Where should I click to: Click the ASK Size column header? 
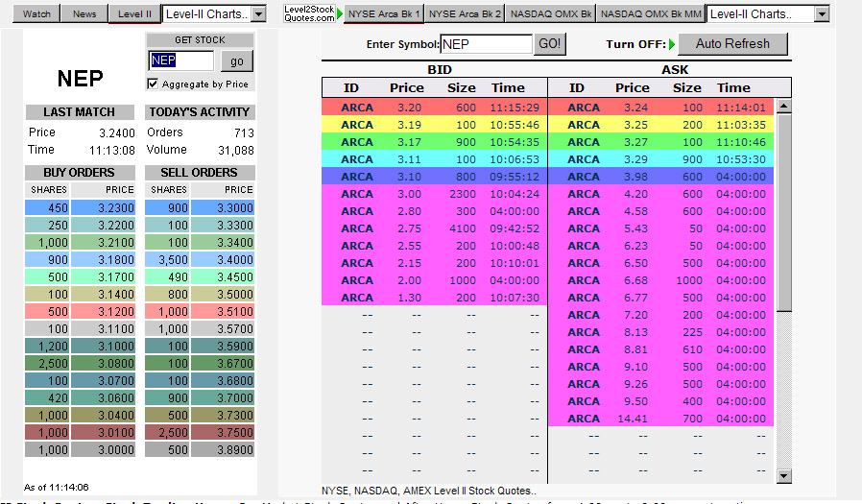[x=687, y=88]
